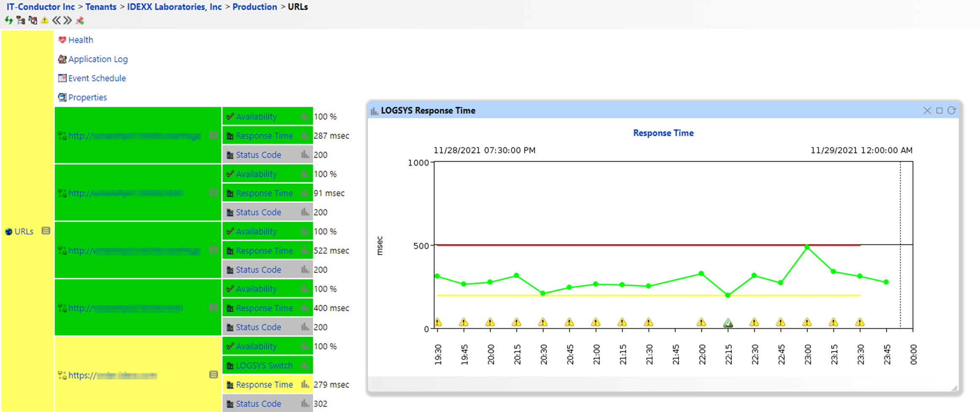The height and width of the screenshot is (412, 980).
Task: Click the green check marker at 22:15
Action: pyautogui.click(x=728, y=323)
